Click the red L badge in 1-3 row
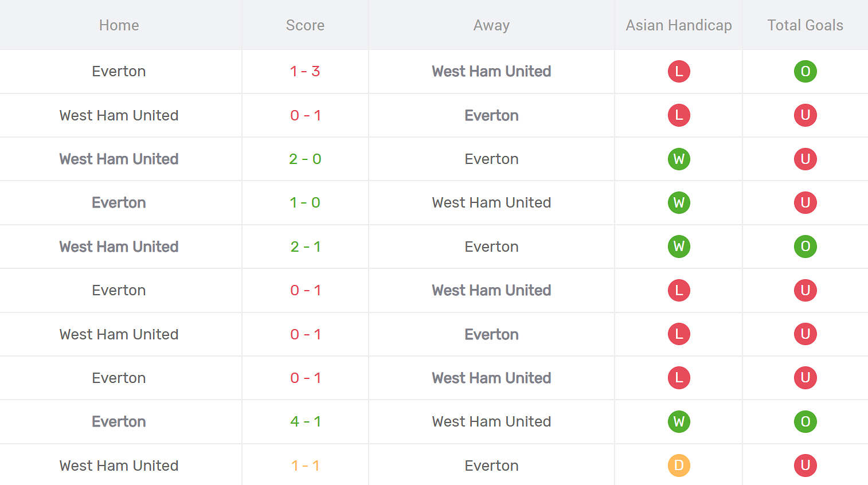Image resolution: width=868 pixels, height=485 pixels. click(x=679, y=72)
